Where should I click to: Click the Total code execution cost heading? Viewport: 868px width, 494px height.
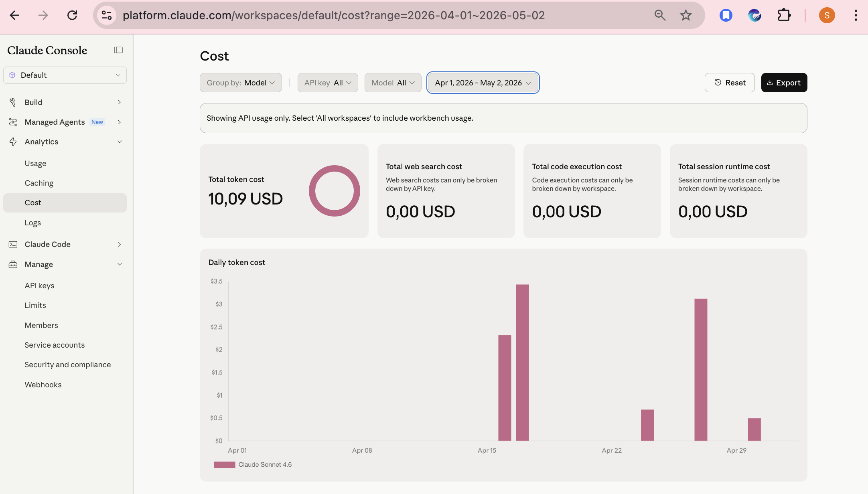(x=577, y=166)
